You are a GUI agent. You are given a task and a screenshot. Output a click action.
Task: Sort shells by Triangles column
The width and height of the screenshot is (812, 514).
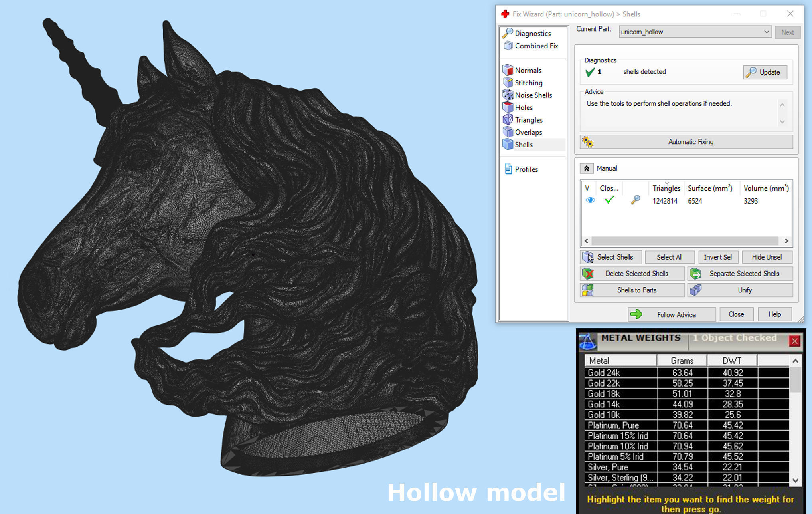tap(666, 189)
